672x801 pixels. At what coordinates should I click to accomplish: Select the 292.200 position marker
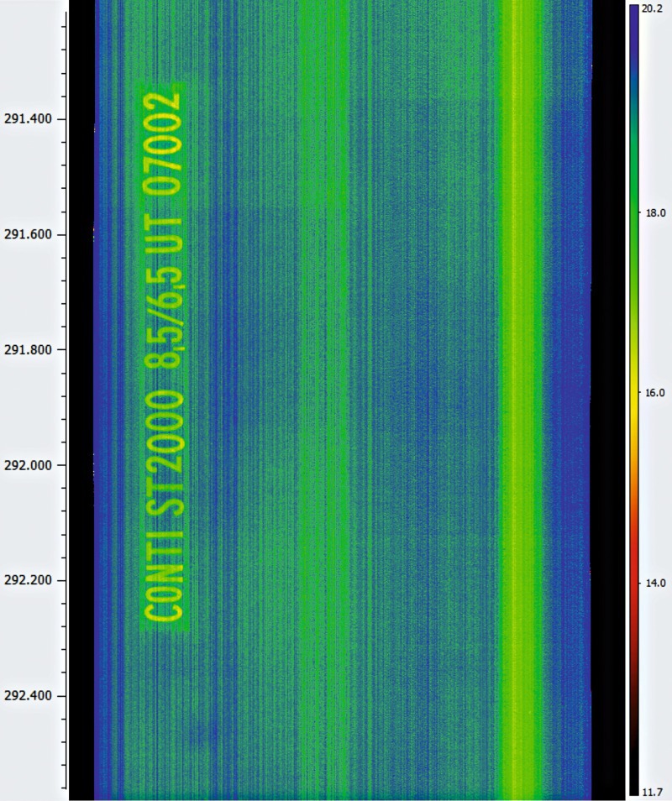coord(29,580)
